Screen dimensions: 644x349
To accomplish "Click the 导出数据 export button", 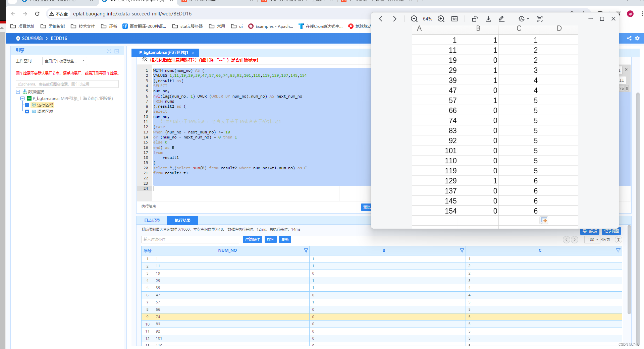I will (590, 231).
